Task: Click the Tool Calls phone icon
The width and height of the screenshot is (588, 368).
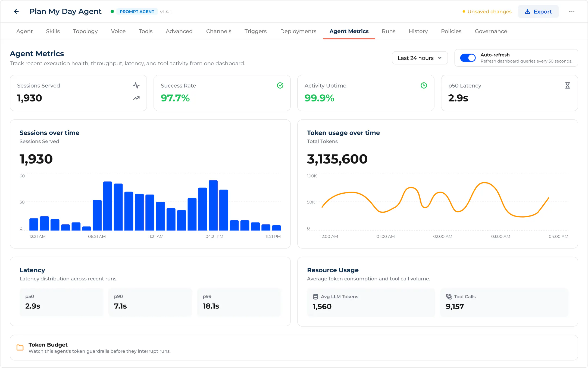Action: pyautogui.click(x=449, y=297)
